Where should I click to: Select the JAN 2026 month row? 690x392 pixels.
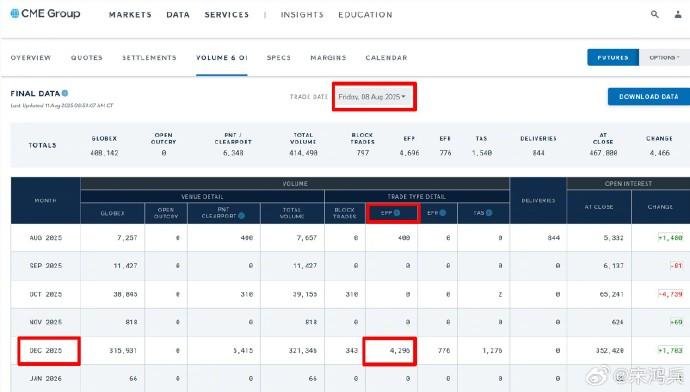coord(350,378)
